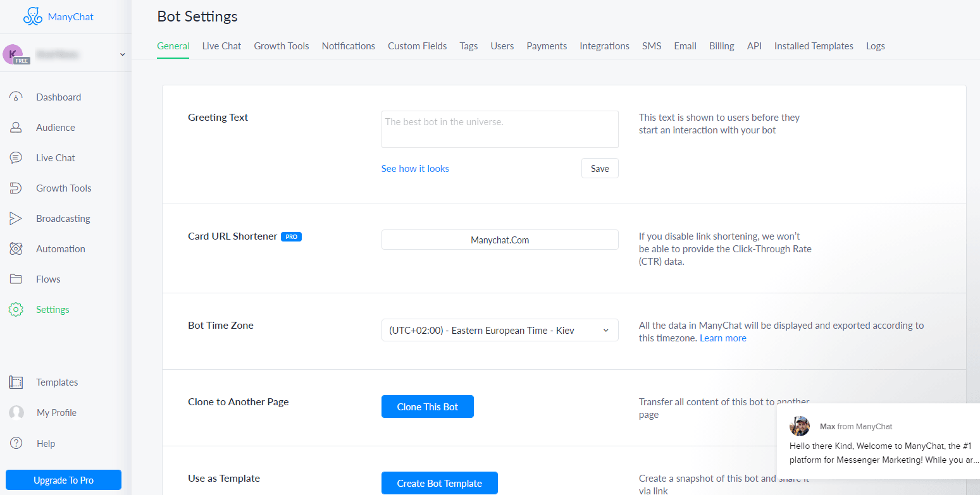Click the ManyChat logo icon

[x=33, y=16]
